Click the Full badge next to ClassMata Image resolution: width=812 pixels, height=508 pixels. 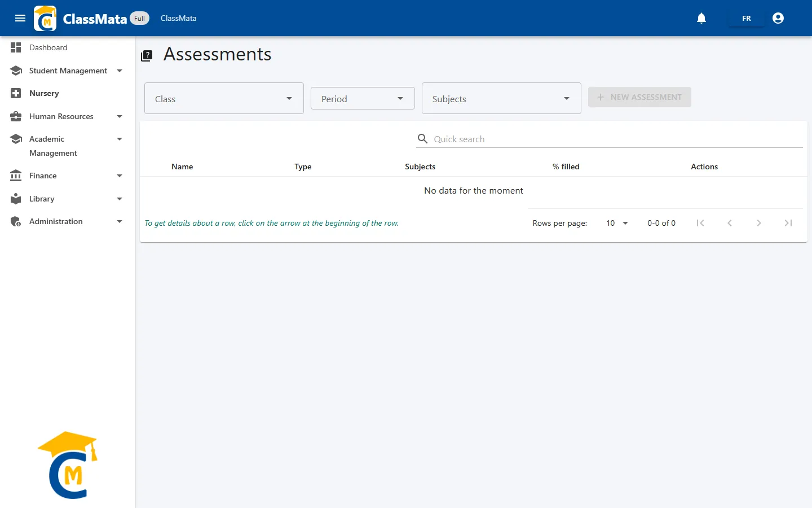139,18
